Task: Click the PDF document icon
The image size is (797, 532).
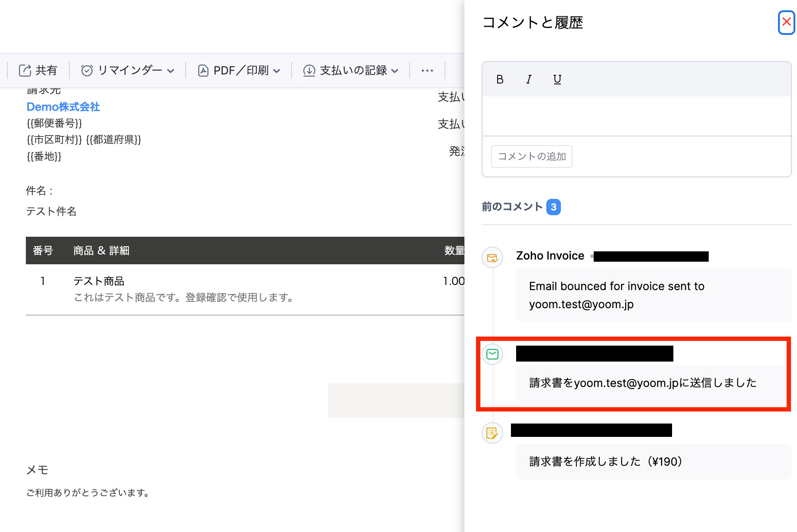Action: [x=203, y=71]
